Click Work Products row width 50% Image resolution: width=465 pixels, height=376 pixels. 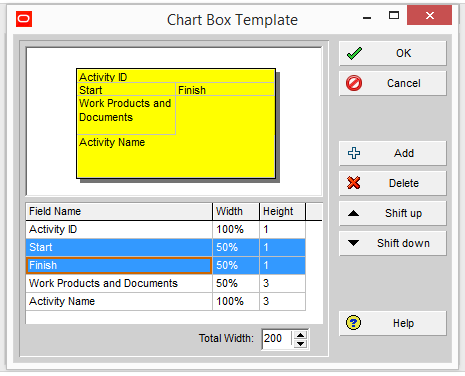pos(236,284)
